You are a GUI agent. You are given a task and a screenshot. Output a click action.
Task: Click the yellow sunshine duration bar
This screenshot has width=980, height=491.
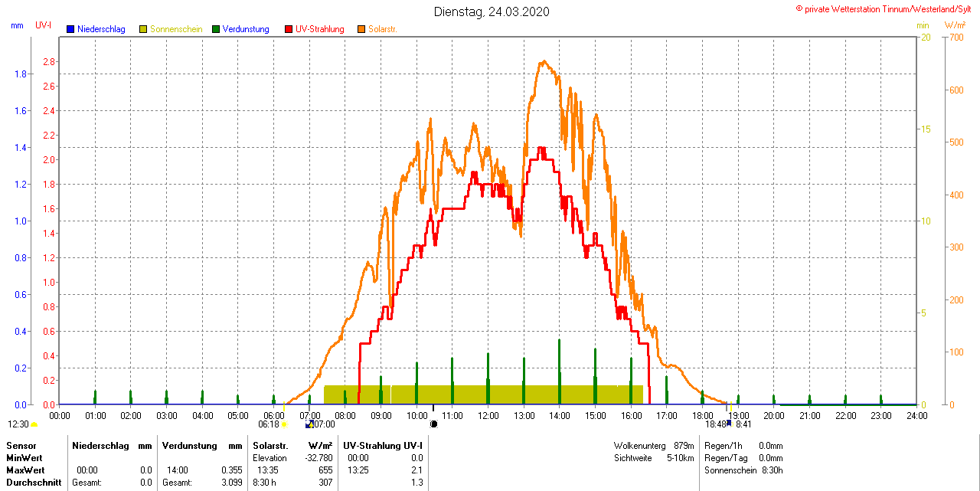click(x=483, y=394)
